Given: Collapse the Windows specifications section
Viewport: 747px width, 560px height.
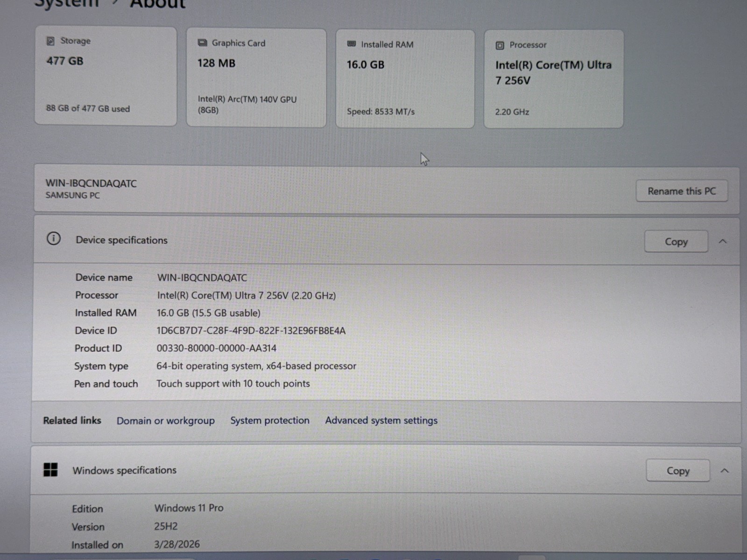Looking at the screenshot, I should pos(725,470).
